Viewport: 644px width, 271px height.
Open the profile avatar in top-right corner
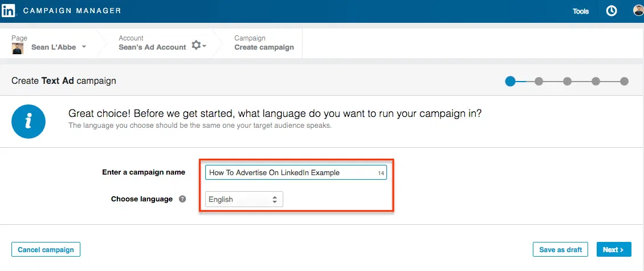coord(639,10)
